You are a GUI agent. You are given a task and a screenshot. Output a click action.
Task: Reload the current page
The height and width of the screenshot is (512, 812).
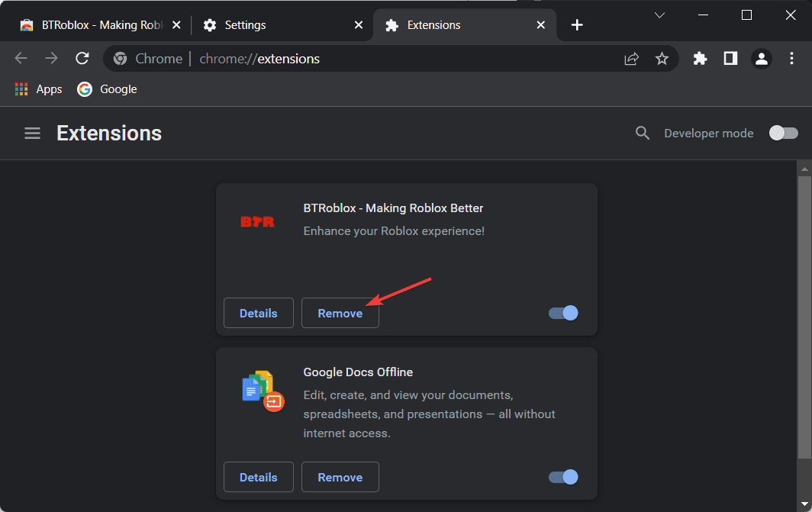(82, 58)
